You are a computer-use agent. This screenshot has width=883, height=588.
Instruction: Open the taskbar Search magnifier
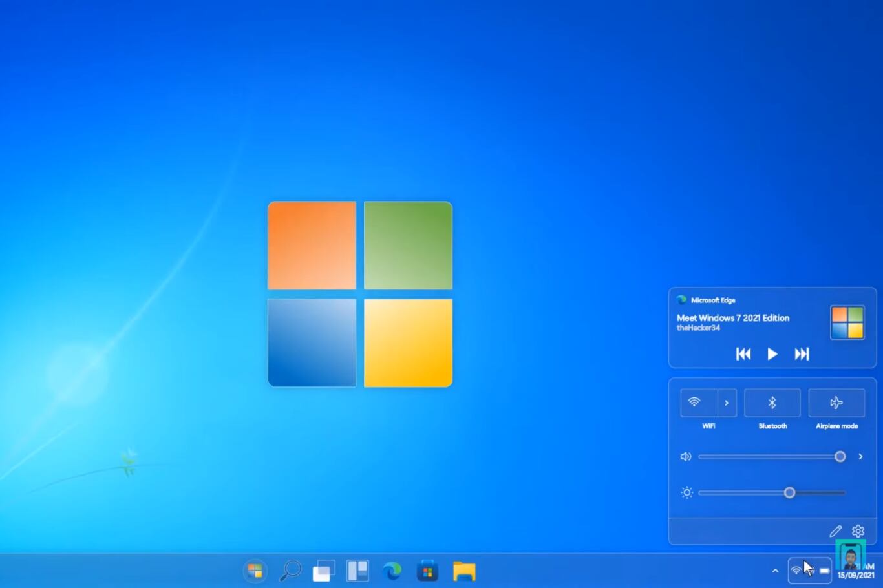[x=290, y=571]
